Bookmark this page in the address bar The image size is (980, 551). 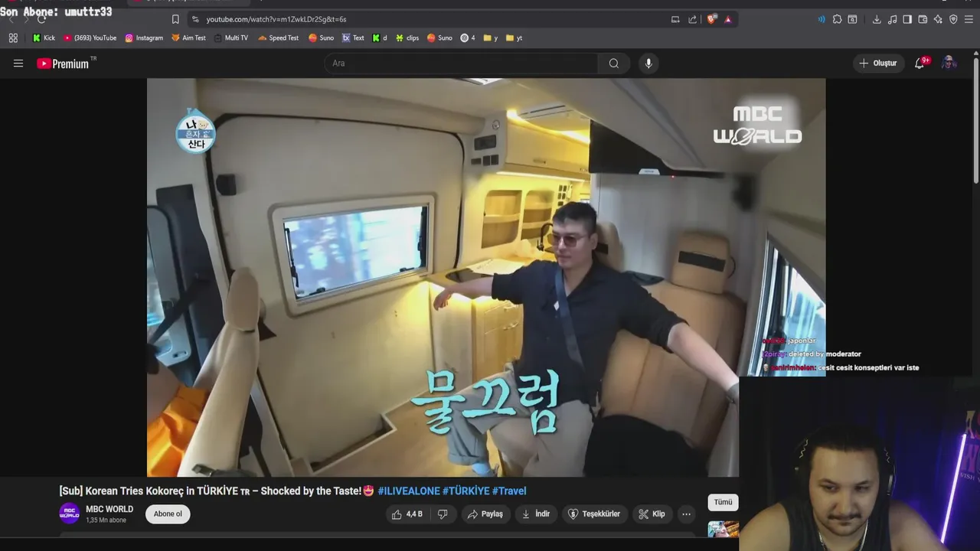(x=175, y=19)
